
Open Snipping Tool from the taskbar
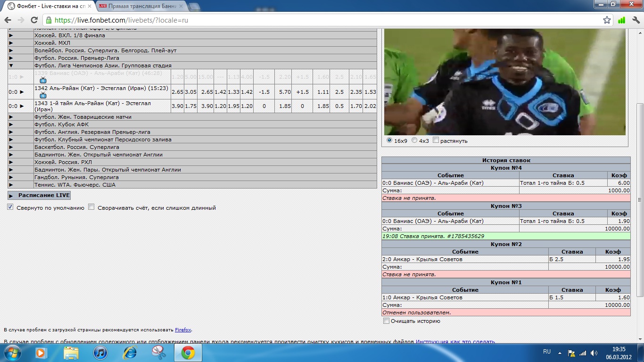(x=158, y=353)
